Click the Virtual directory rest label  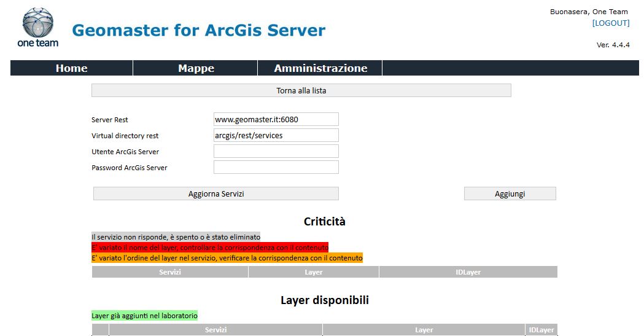[125, 136]
